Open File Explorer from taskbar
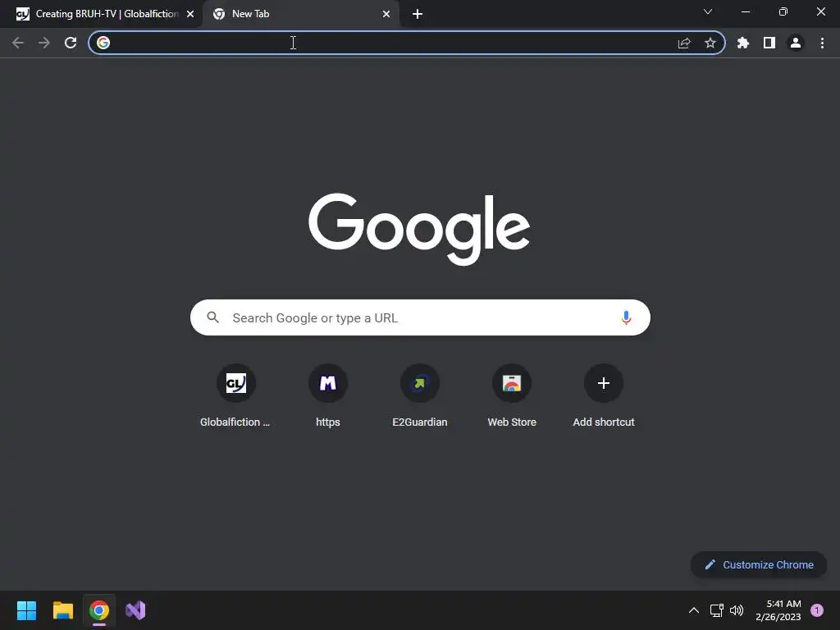The height and width of the screenshot is (630, 840). [62, 610]
